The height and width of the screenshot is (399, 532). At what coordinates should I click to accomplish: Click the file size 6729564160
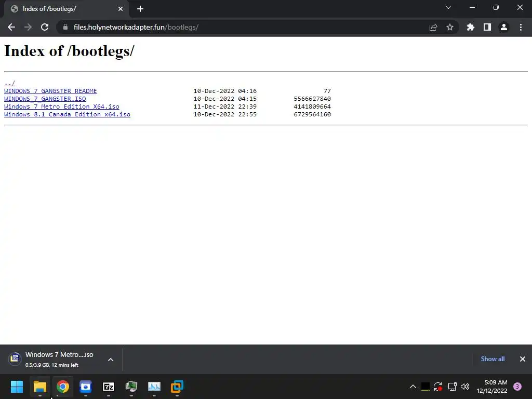(312, 114)
